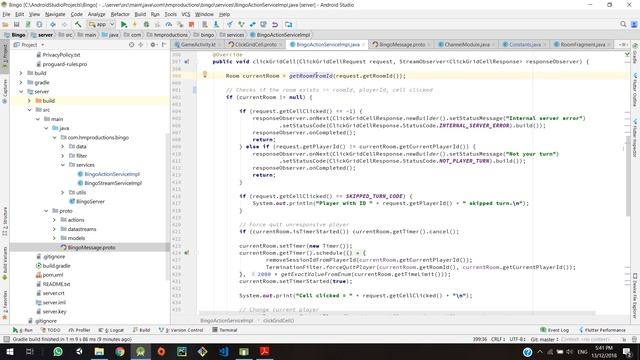
Task: Click the VCS Update Project icon
Action: click(230, 24)
